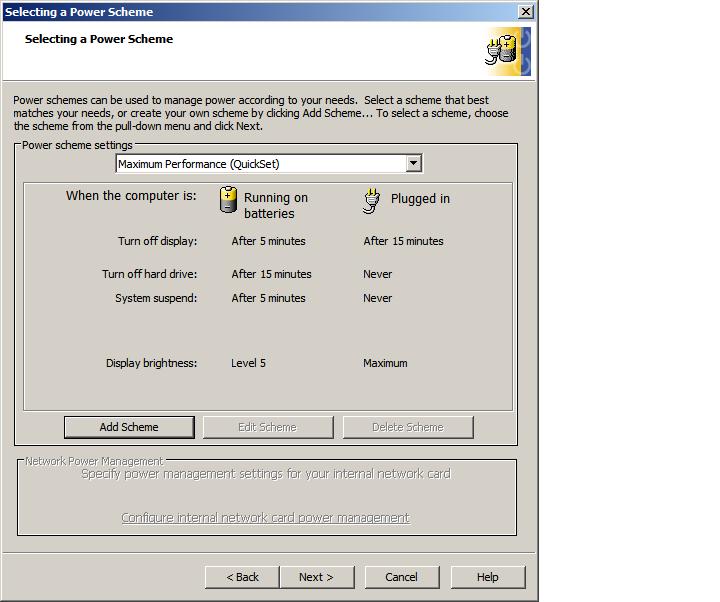Click 'After 5 minutes' battery display value

pyautogui.click(x=268, y=241)
